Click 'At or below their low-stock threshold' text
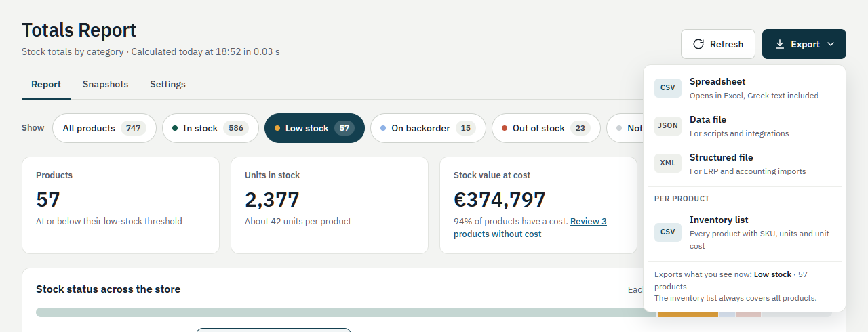 click(x=109, y=221)
